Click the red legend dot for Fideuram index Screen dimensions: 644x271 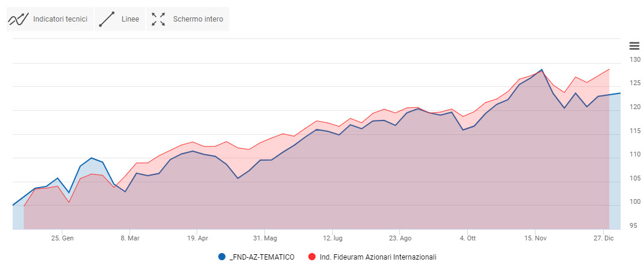(x=311, y=257)
